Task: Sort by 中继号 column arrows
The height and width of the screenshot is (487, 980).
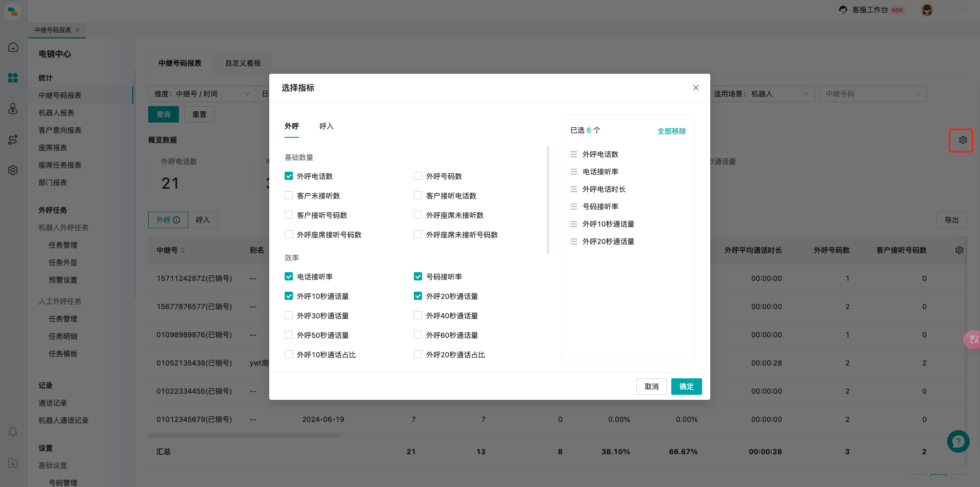Action: pyautogui.click(x=183, y=250)
